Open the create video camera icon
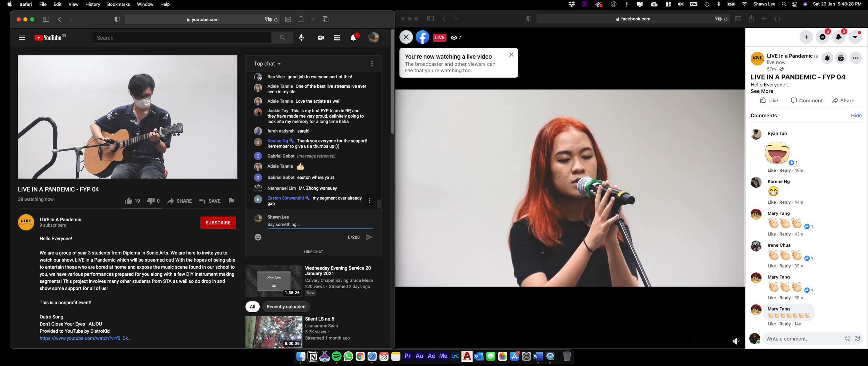This screenshot has width=868, height=366. tap(320, 37)
